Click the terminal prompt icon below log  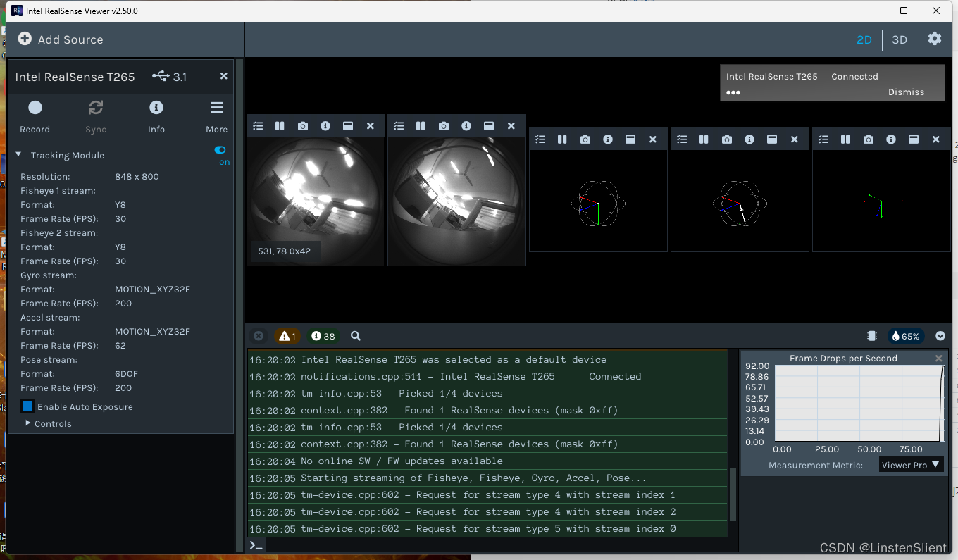tap(256, 545)
